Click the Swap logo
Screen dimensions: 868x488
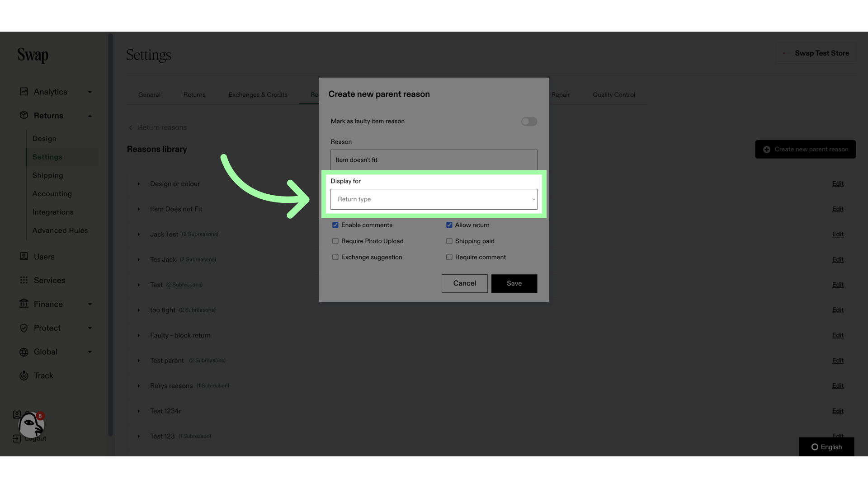click(33, 55)
